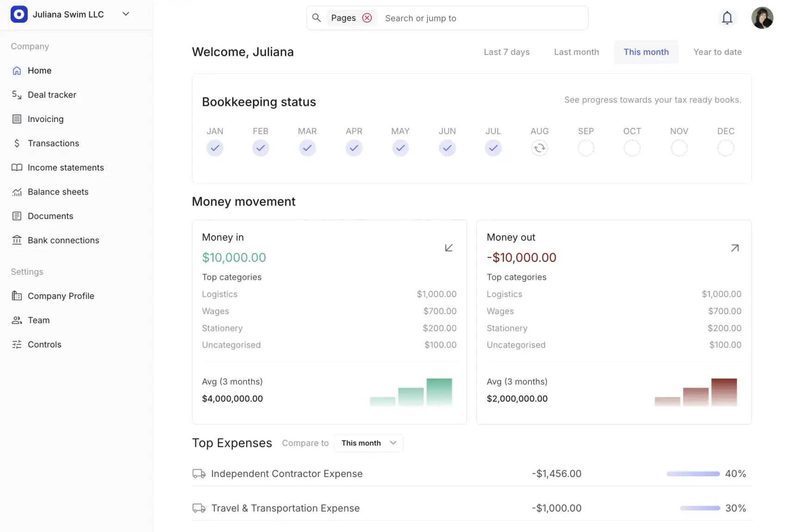Click the JAN bookkeeping checkmark
Image resolution: width=786 pixels, height=532 pixels.
tap(215, 148)
